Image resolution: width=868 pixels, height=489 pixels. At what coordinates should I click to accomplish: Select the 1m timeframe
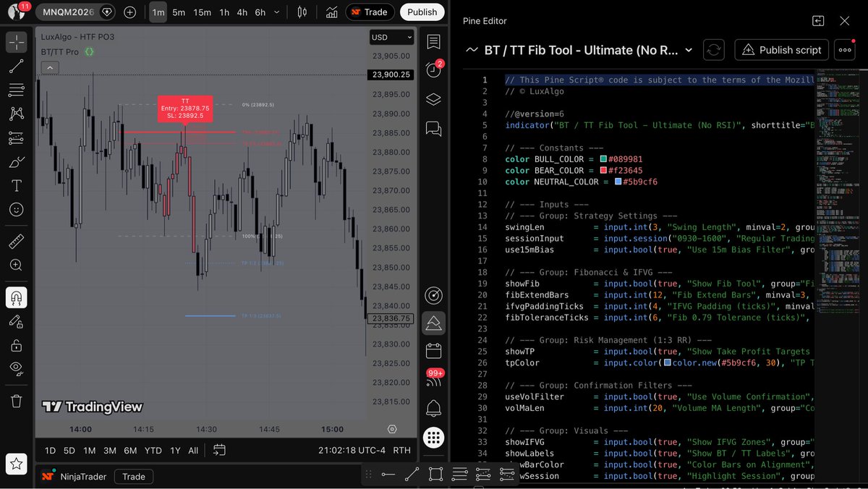pos(158,12)
